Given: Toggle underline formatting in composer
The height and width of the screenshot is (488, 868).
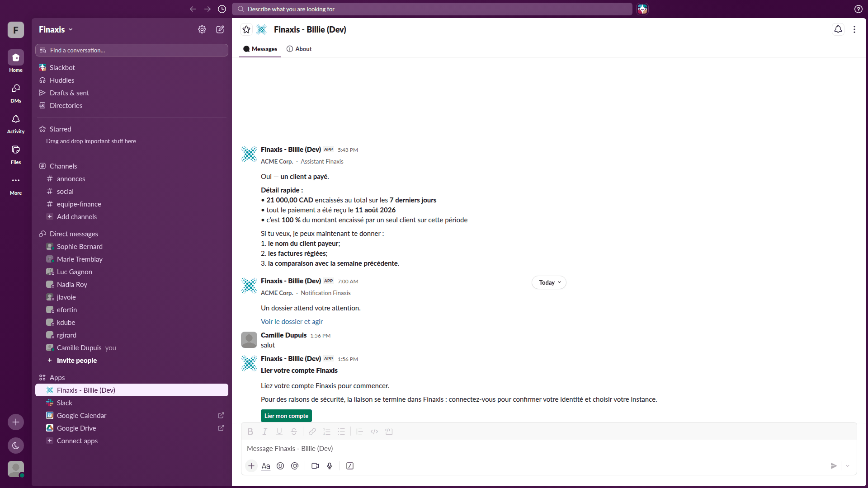Looking at the screenshot, I should coord(279,432).
